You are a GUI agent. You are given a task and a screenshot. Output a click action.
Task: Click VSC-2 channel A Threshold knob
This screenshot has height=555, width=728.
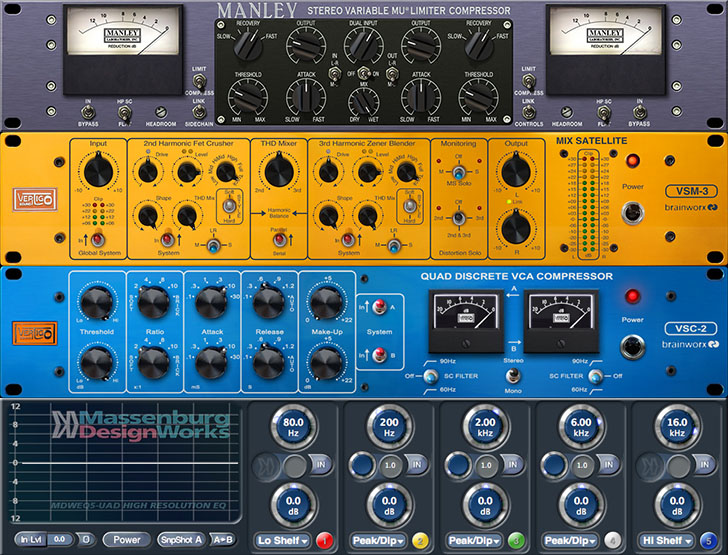click(x=97, y=302)
